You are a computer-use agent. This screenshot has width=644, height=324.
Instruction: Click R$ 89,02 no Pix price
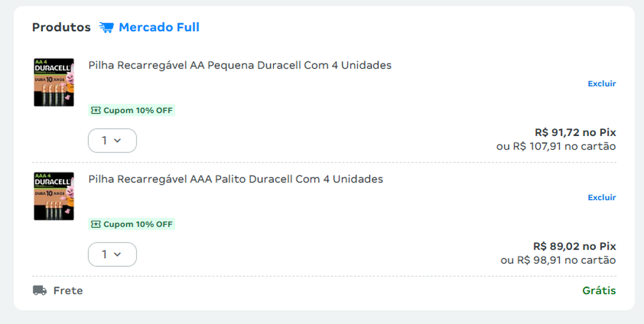coord(575,246)
